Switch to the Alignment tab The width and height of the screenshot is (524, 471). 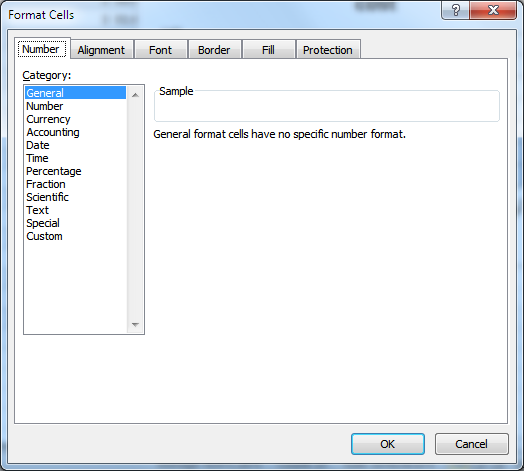click(102, 50)
